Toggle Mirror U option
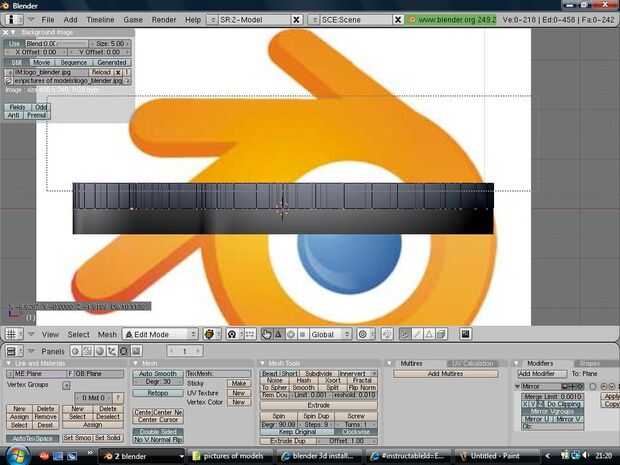 tap(537, 419)
